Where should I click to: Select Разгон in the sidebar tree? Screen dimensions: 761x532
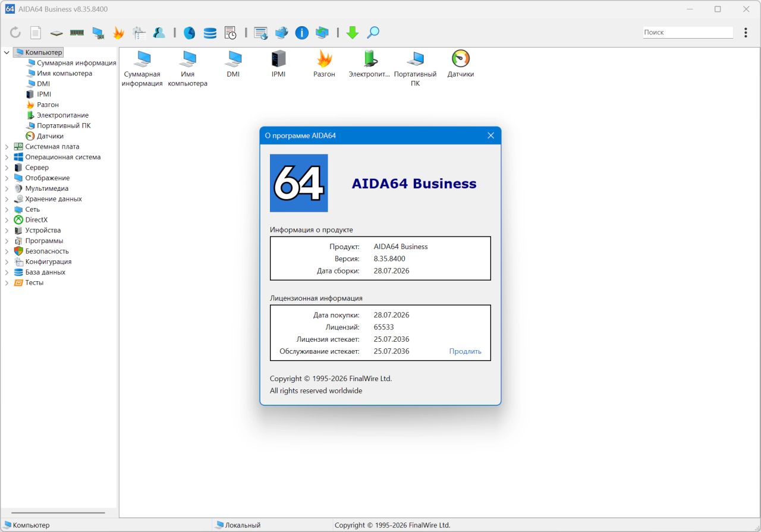(48, 105)
